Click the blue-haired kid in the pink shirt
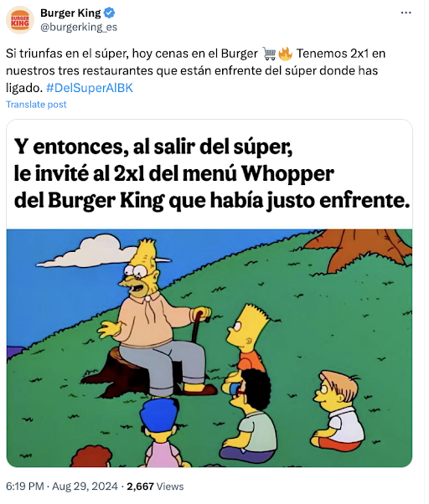 coord(161,432)
